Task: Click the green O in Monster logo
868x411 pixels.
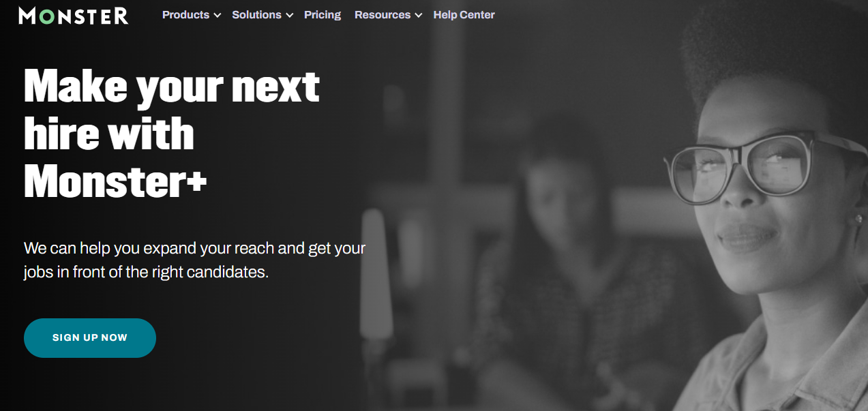Action: pos(46,15)
